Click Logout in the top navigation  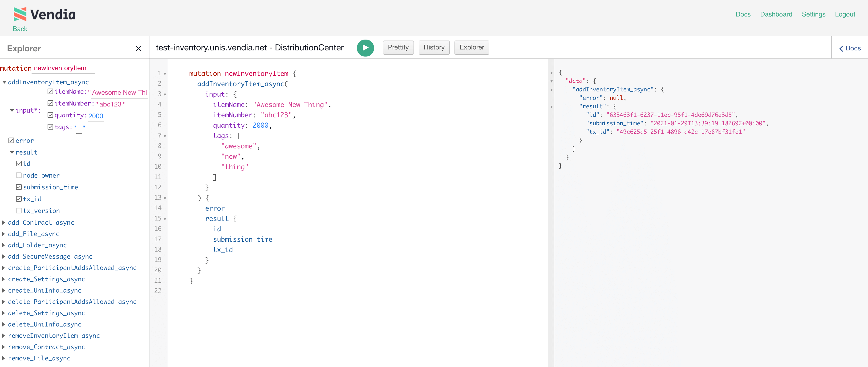click(x=845, y=14)
